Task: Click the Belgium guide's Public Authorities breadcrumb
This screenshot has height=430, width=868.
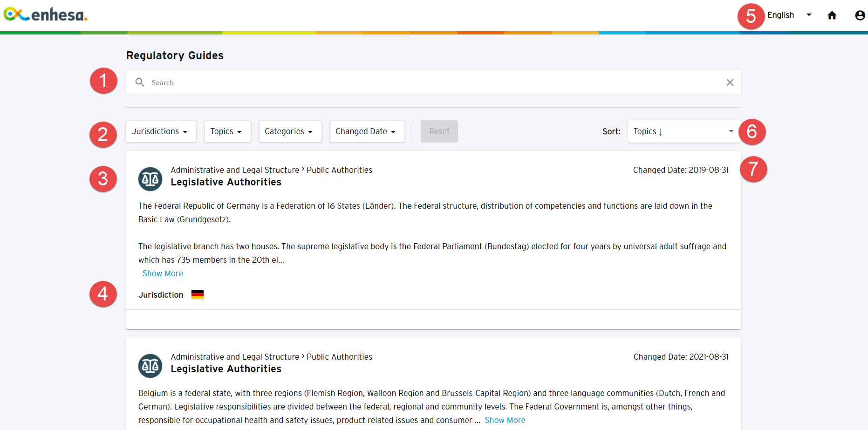Action: tap(339, 357)
